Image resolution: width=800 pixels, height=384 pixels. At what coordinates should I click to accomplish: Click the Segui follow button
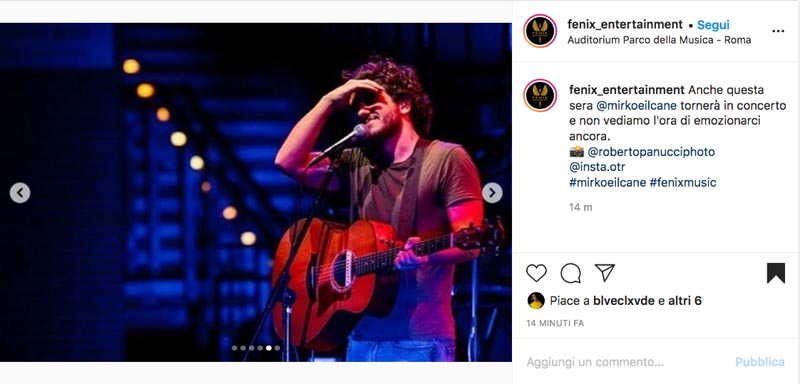pyautogui.click(x=713, y=24)
